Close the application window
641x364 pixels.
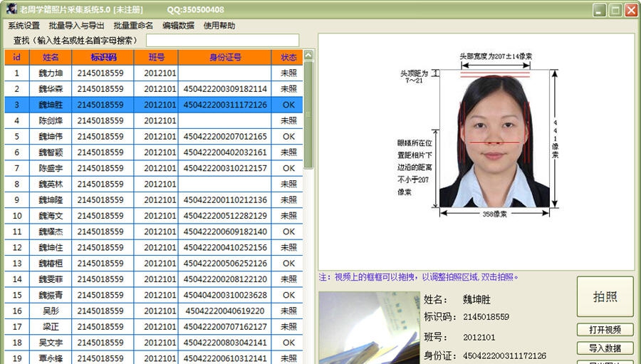click(x=631, y=10)
